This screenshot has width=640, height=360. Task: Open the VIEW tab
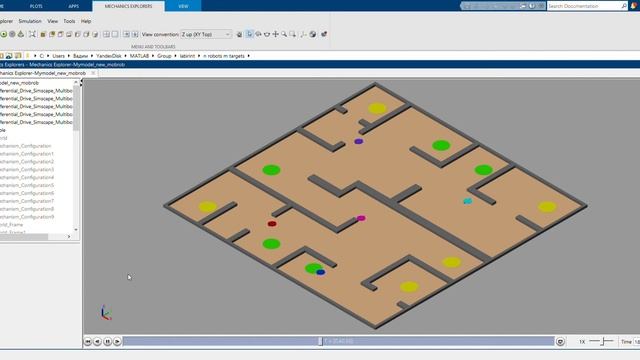point(183,6)
